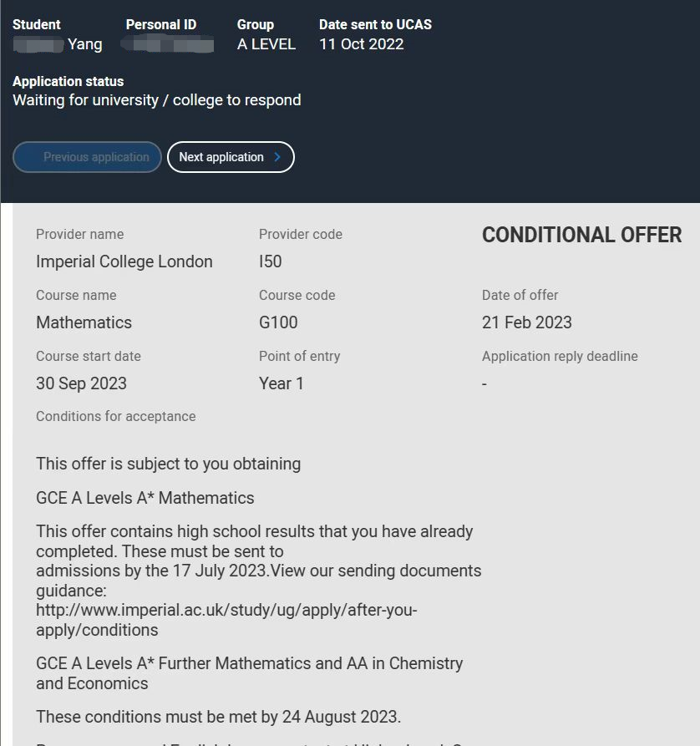This screenshot has width=700, height=746.
Task: Click the course code G100
Action: pyautogui.click(x=278, y=322)
